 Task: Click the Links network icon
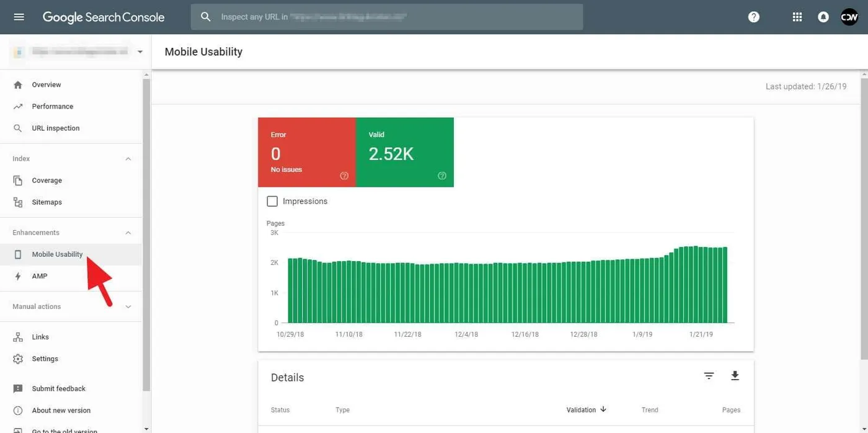18,337
